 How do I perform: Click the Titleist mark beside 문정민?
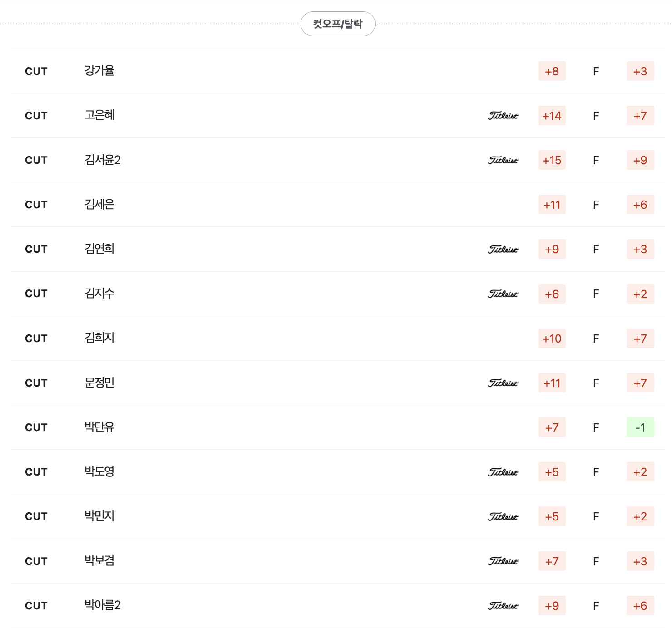click(502, 383)
